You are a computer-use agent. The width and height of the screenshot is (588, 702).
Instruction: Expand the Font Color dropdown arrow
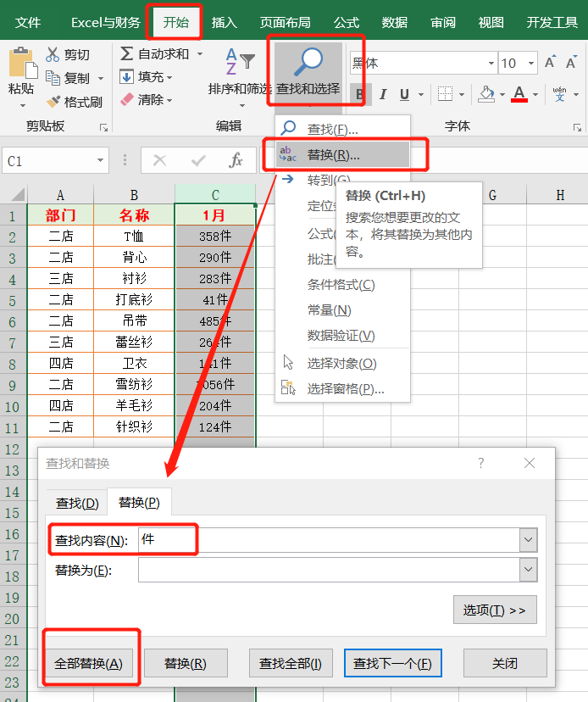[535, 94]
